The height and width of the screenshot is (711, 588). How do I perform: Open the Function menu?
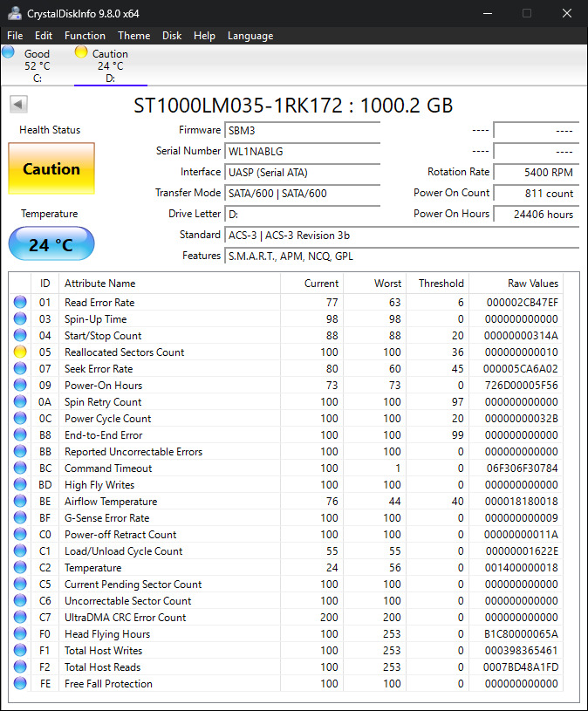[x=85, y=36]
